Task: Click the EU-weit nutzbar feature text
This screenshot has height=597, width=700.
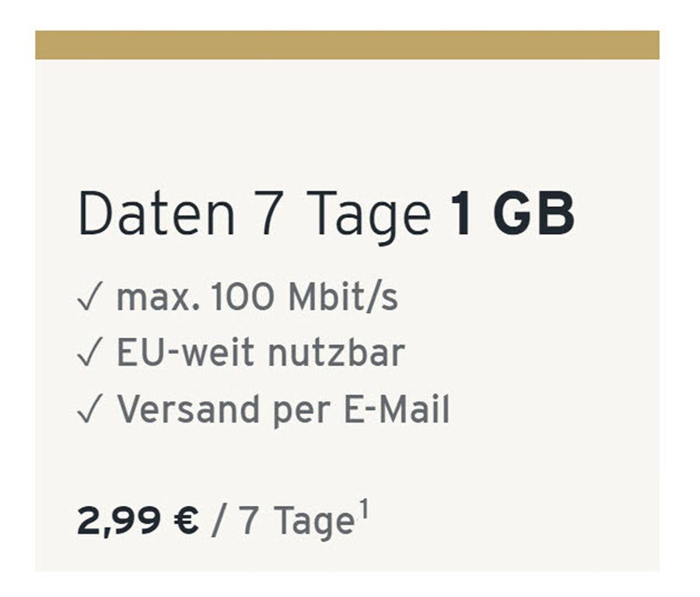Action: [261, 353]
